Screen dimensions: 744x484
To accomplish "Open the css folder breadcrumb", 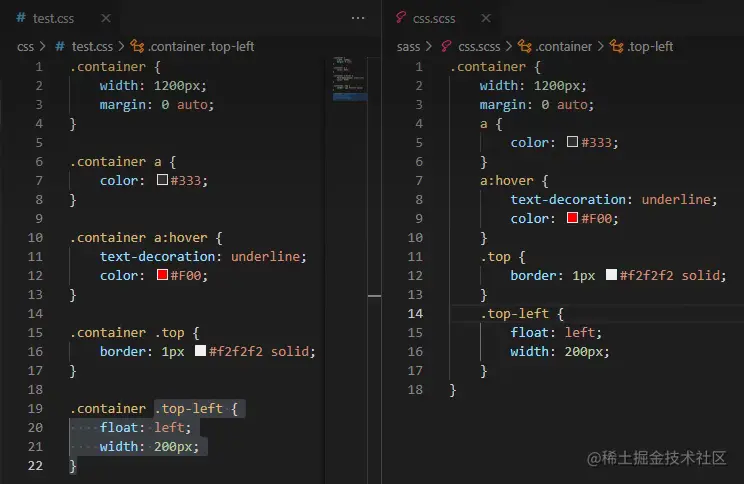I will point(25,47).
